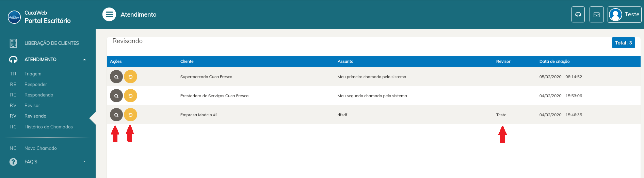Viewport: 644px width, 178px height.
Task: Click subject Meu primeiro chamado pelo sistema
Action: [372, 77]
